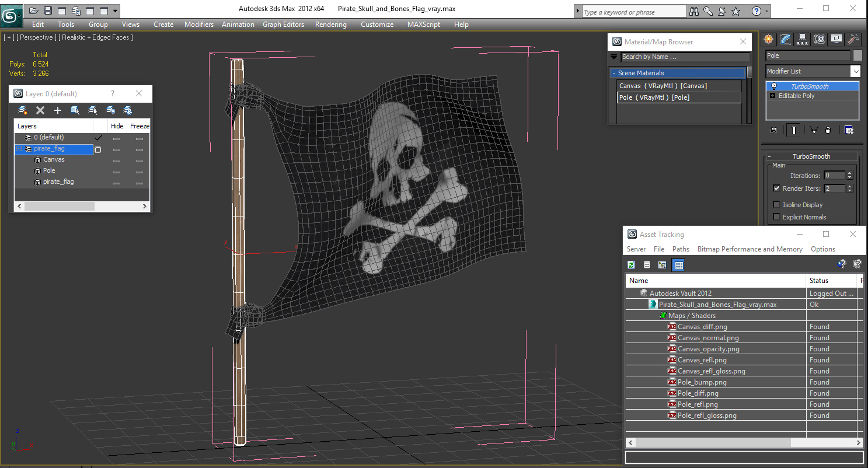The image size is (868, 468).
Task: Click Layer dialog horizontal scrollbar
Action: [59, 207]
